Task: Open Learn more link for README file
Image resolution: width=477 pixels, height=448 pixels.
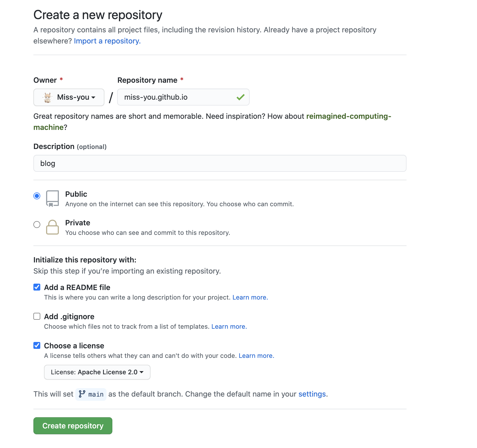Action: [x=250, y=297]
